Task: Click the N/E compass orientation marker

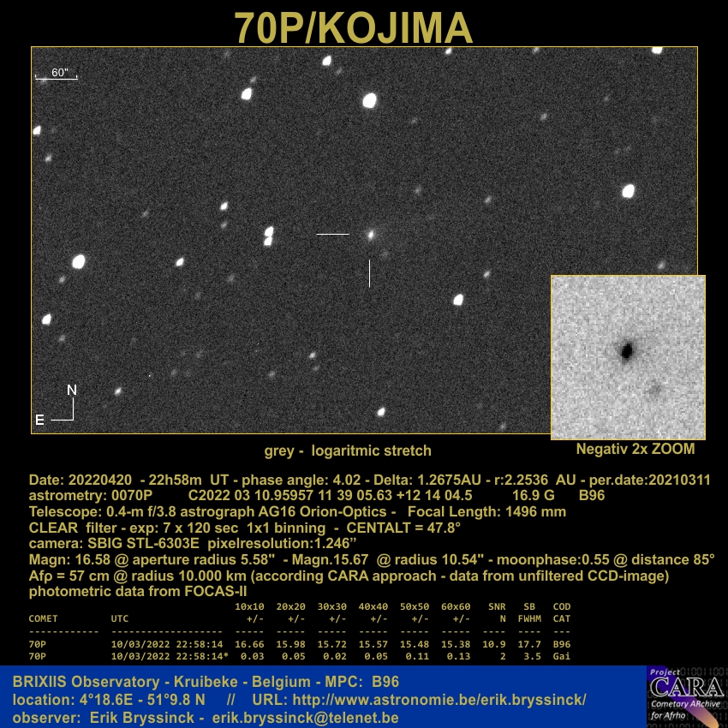Action: [57, 405]
